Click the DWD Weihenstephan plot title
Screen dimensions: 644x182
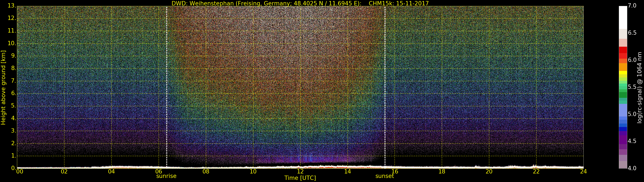(x=300, y=3)
